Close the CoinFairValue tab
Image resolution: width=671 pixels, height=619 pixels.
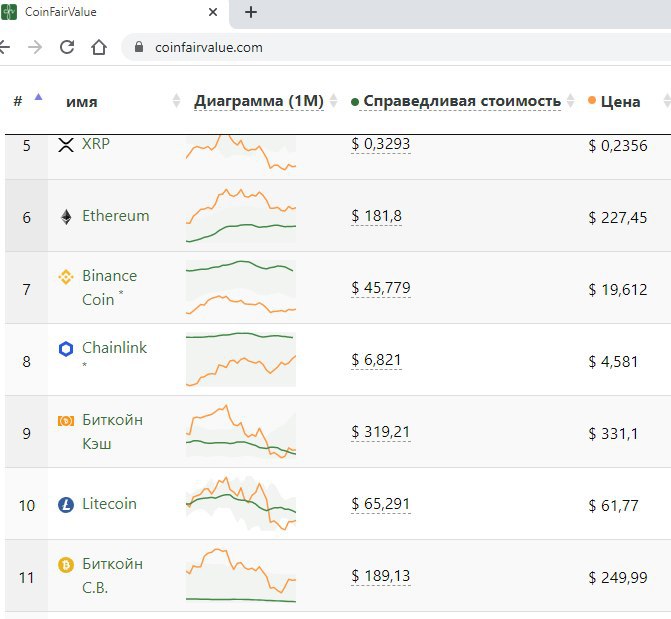(213, 12)
